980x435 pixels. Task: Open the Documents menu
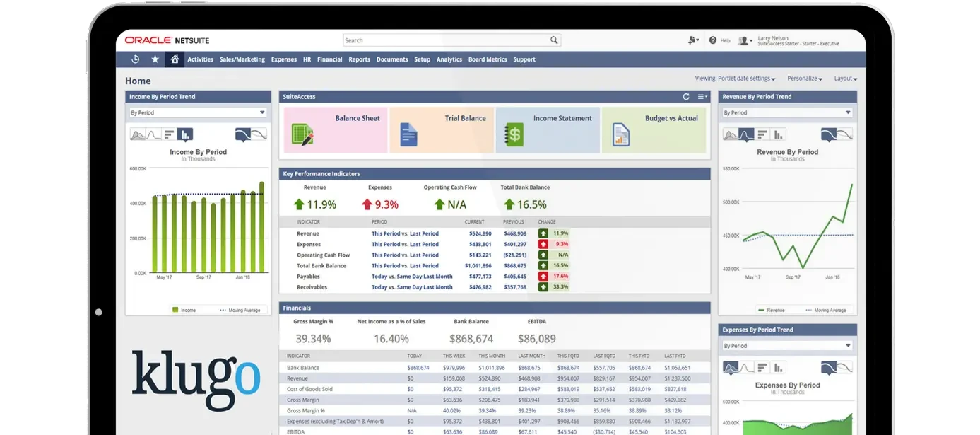(x=392, y=59)
